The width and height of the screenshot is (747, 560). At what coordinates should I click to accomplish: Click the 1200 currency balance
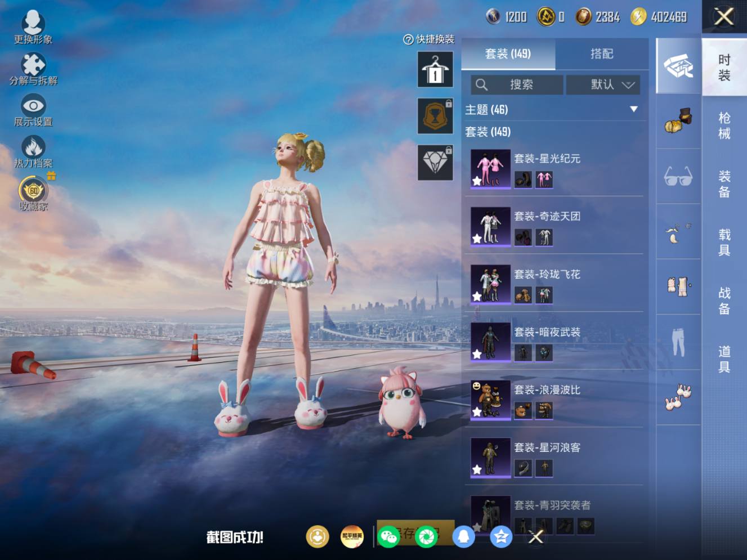(507, 17)
